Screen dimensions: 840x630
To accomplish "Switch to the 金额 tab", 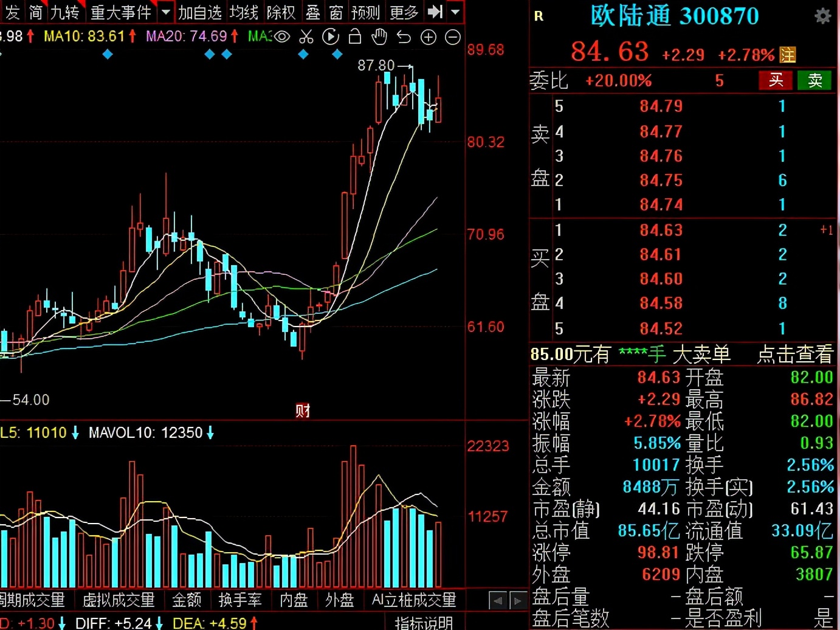I will coord(187,600).
